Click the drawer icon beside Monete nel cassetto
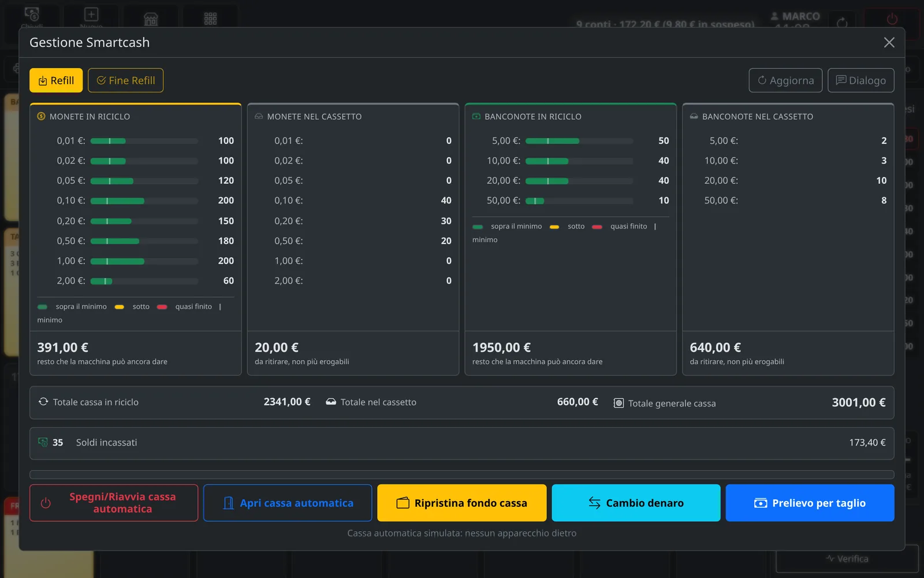 (259, 116)
